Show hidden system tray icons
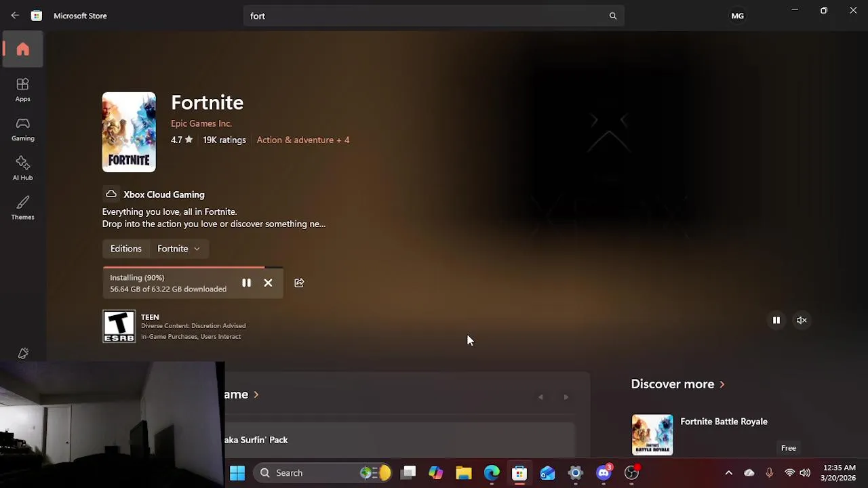Image resolution: width=868 pixels, height=488 pixels. (729, 472)
